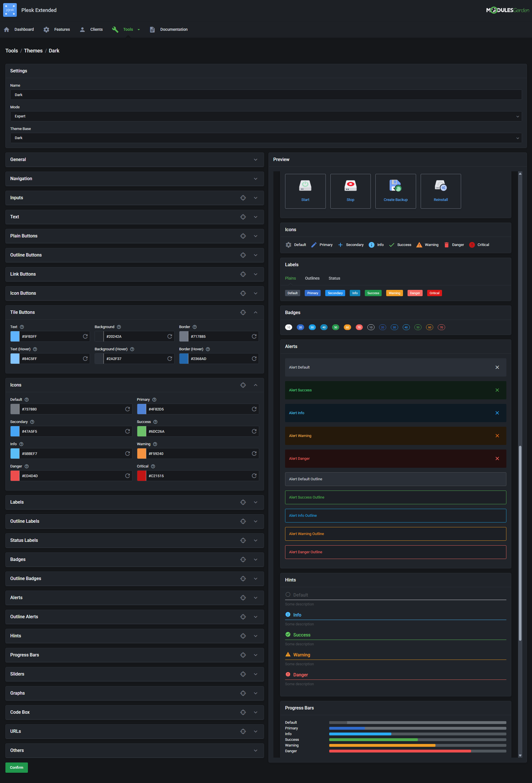Reset the Icons Default color #737880
Screen dimensions: 532x783
[x=128, y=409]
